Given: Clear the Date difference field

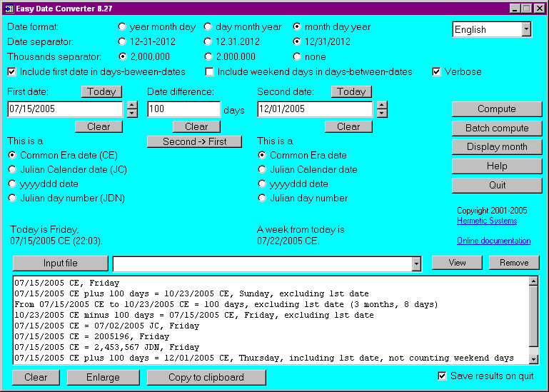Looking at the screenshot, I should (196, 126).
